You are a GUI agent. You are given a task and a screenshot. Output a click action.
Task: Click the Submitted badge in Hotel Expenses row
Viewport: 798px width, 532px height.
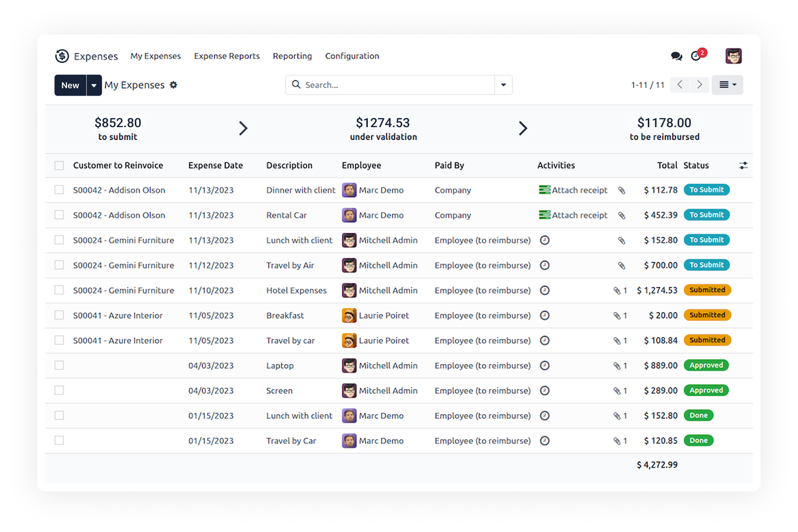pos(707,290)
